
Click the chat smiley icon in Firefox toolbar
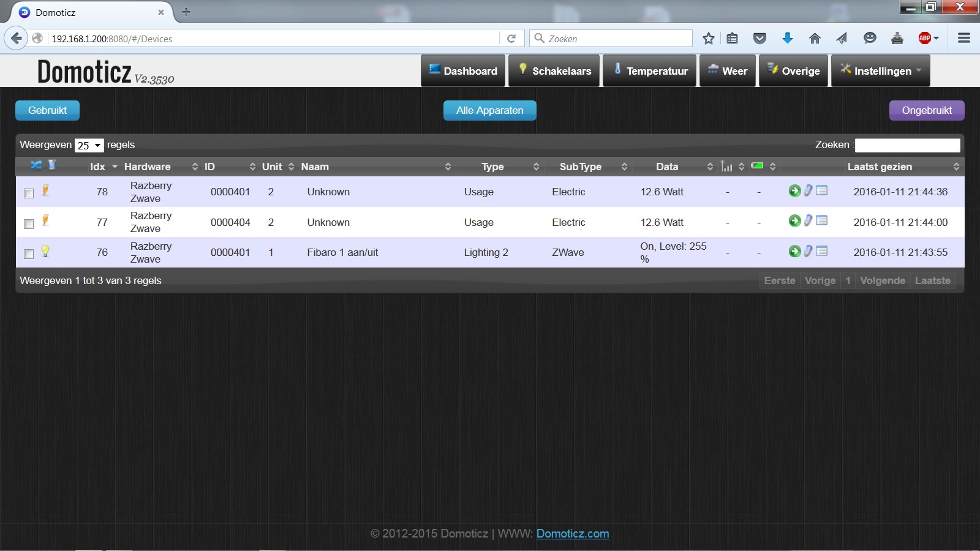(870, 39)
